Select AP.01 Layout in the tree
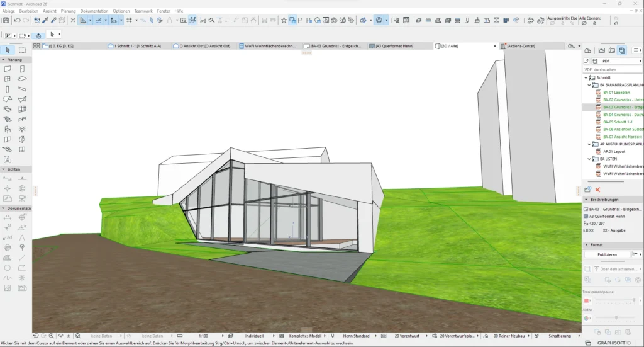The width and height of the screenshot is (644, 347). (x=614, y=152)
